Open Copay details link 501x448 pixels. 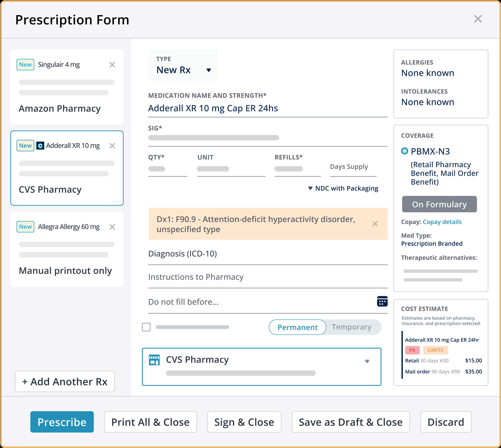tap(442, 222)
